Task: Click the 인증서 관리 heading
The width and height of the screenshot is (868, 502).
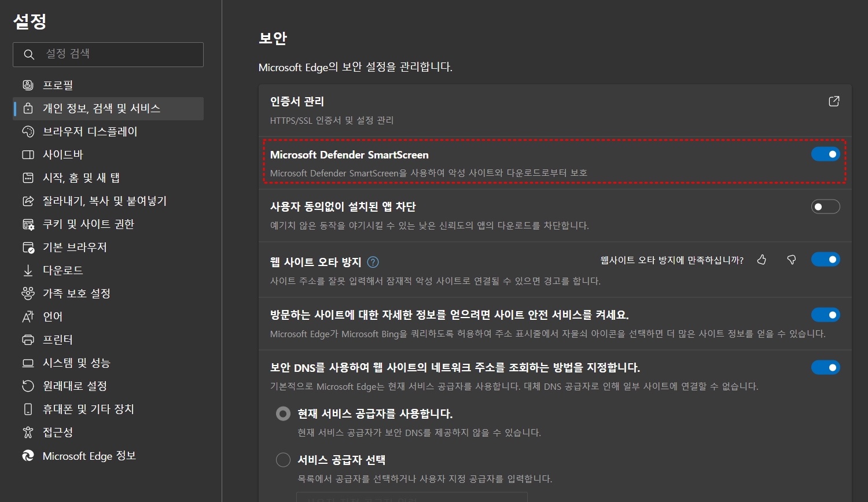Action: tap(297, 101)
